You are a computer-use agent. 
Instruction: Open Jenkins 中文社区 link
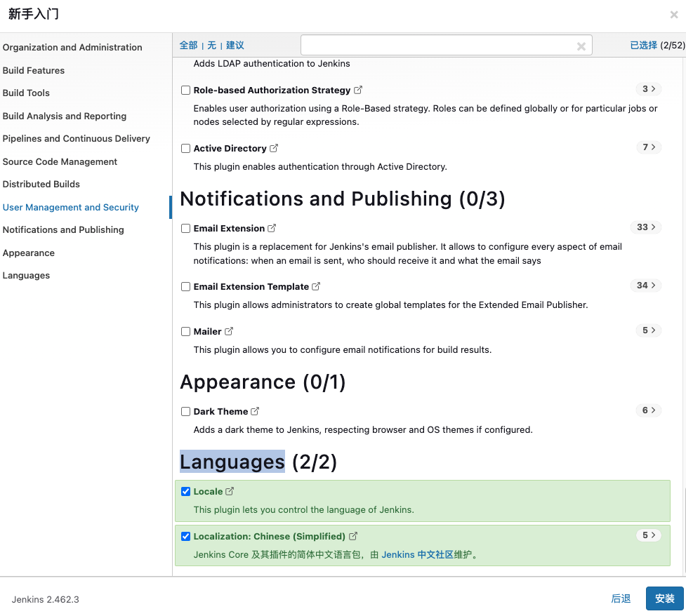417,555
